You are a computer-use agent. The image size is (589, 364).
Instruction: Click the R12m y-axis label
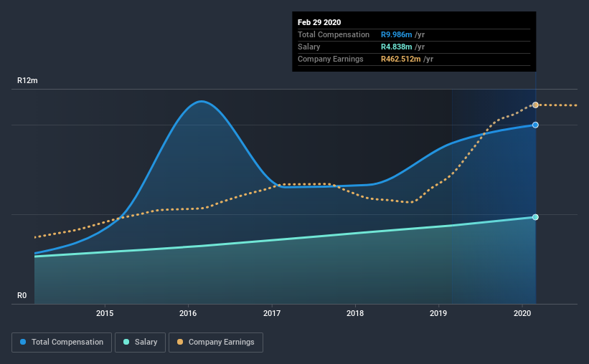[x=27, y=81]
